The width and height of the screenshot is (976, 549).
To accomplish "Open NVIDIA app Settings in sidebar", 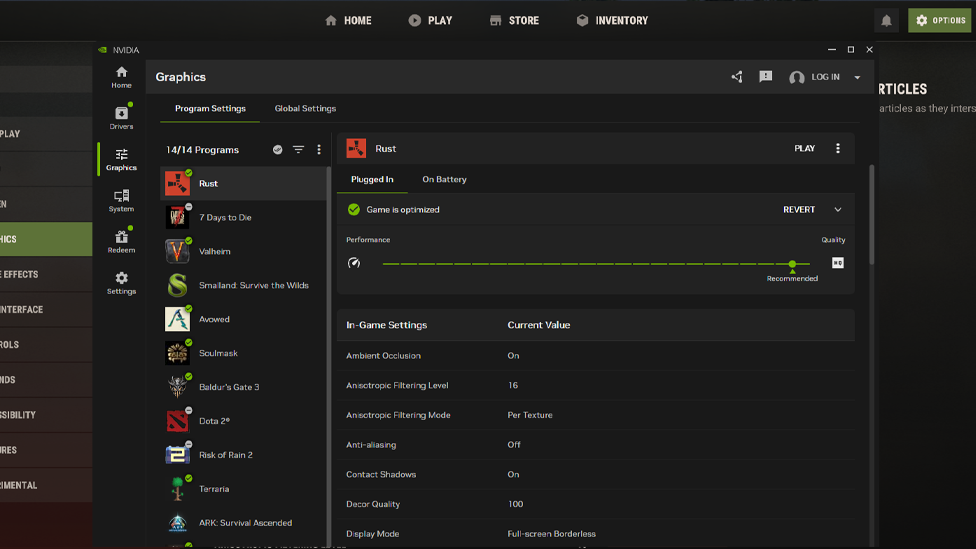I will click(x=121, y=283).
